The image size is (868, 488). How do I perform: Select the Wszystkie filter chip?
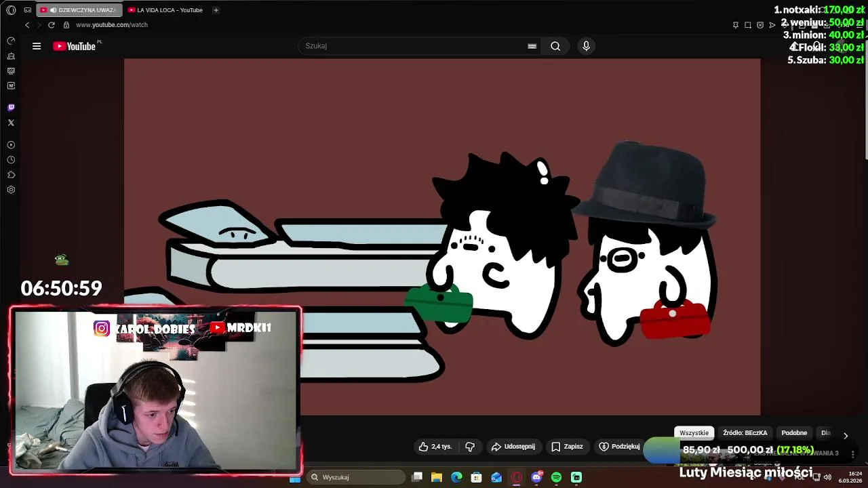click(694, 432)
